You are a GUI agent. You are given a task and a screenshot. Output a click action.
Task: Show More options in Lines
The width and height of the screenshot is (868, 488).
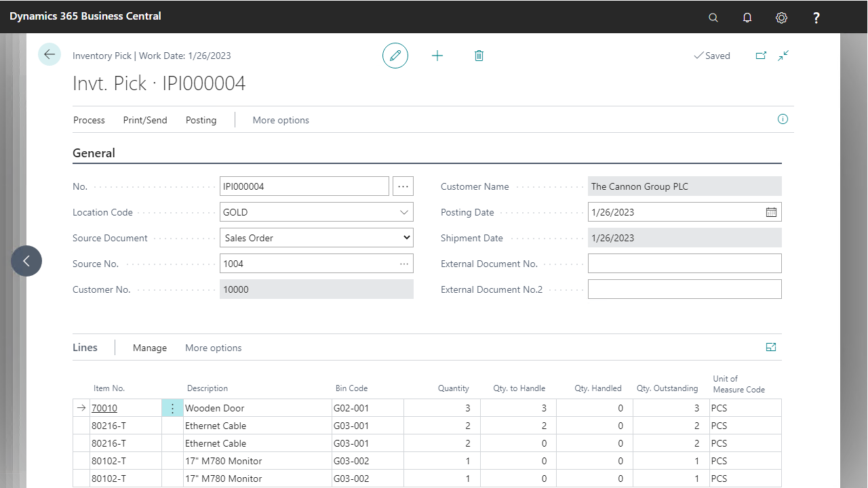214,348
